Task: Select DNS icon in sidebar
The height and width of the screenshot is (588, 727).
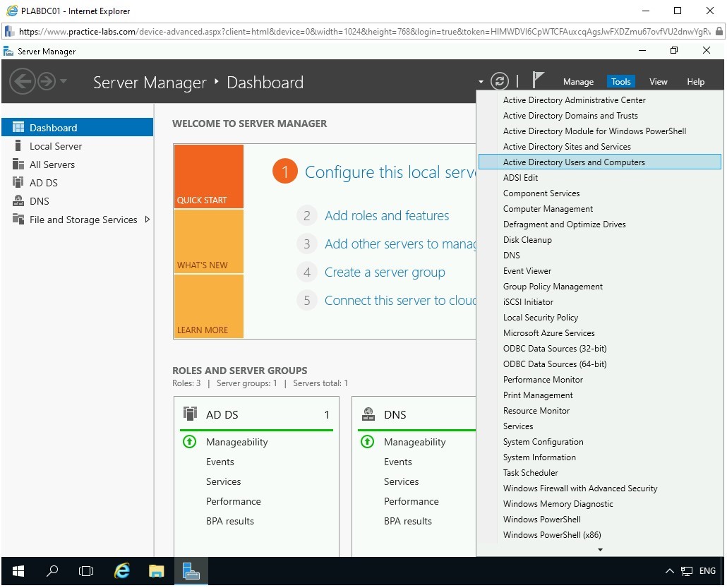Action: pyautogui.click(x=18, y=200)
